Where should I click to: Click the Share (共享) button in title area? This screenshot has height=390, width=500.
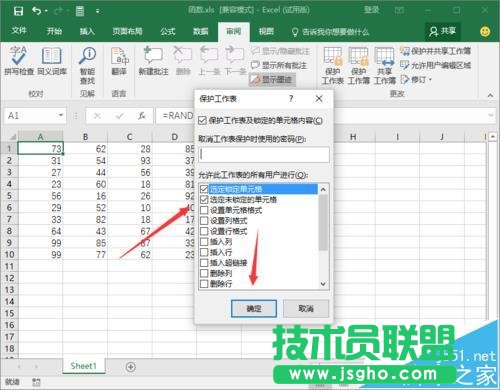point(443,32)
